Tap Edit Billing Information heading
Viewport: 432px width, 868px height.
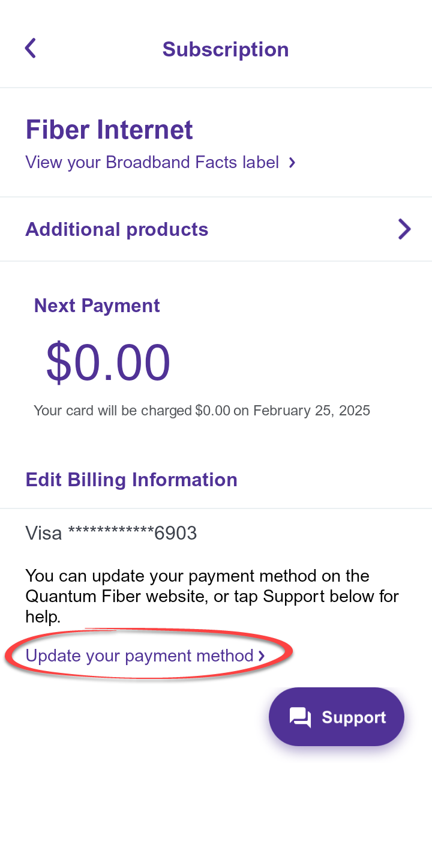[x=131, y=480]
